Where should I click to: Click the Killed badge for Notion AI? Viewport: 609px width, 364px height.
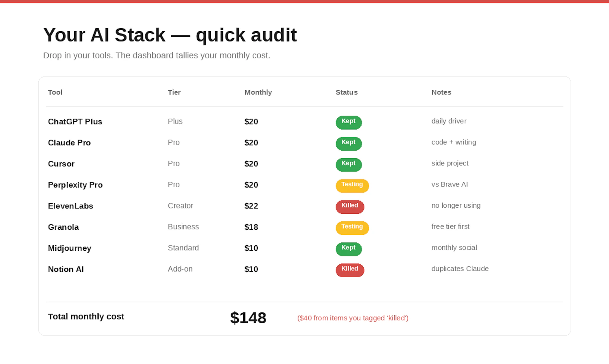350,270
